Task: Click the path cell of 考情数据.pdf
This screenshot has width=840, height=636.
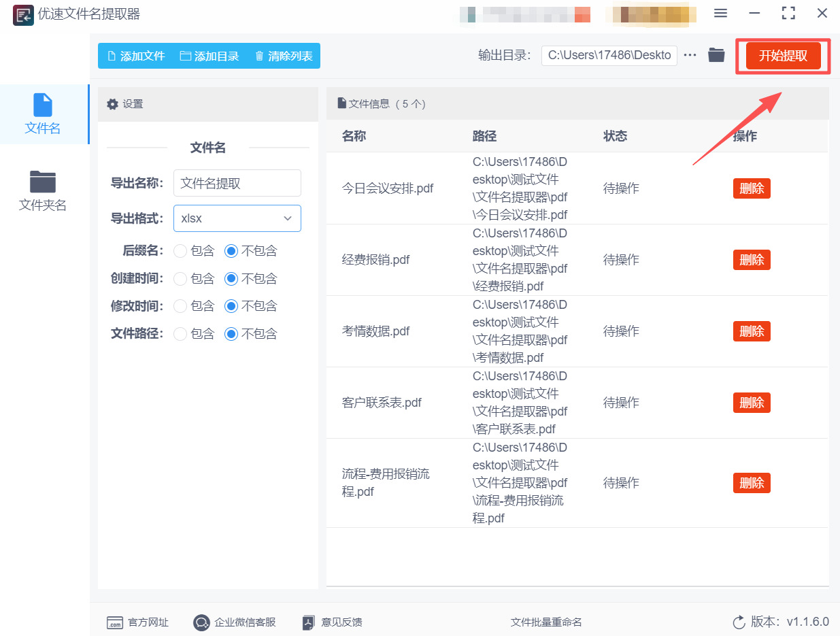Action: pos(520,331)
